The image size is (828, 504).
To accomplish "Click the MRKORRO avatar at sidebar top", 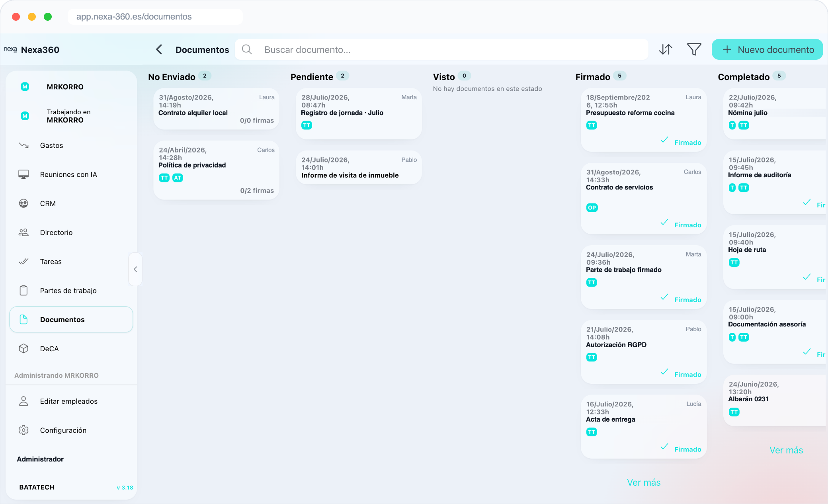I will coord(25,87).
